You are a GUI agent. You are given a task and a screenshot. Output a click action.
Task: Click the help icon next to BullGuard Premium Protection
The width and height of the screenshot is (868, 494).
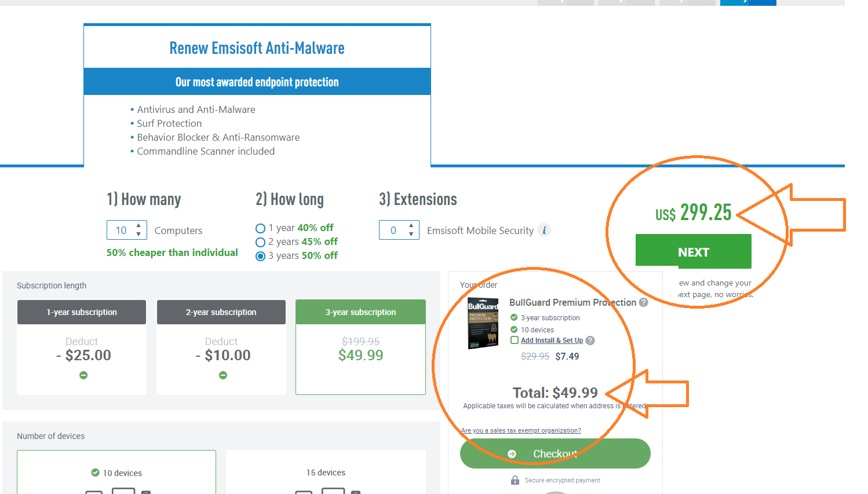coord(643,302)
